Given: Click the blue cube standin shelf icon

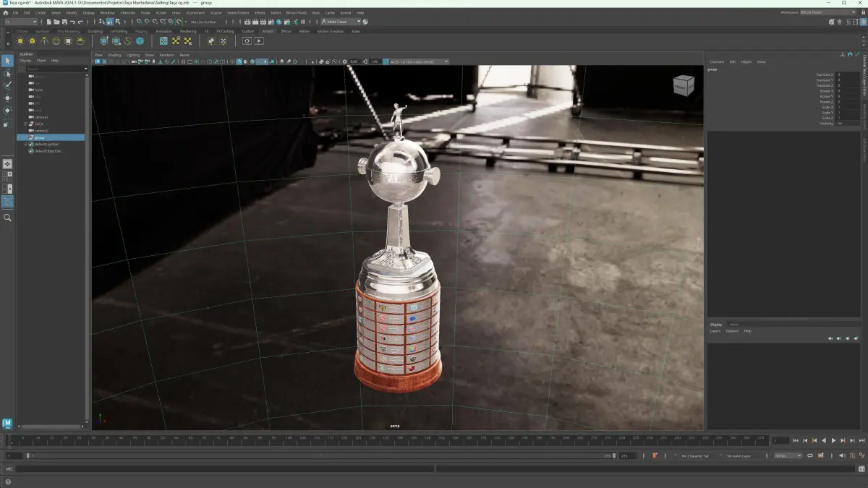Looking at the screenshot, I should [x=140, y=41].
